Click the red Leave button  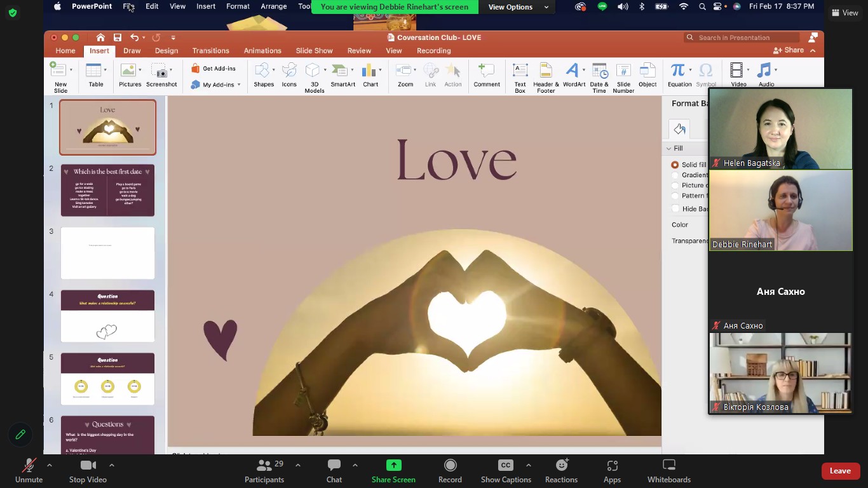coord(840,471)
